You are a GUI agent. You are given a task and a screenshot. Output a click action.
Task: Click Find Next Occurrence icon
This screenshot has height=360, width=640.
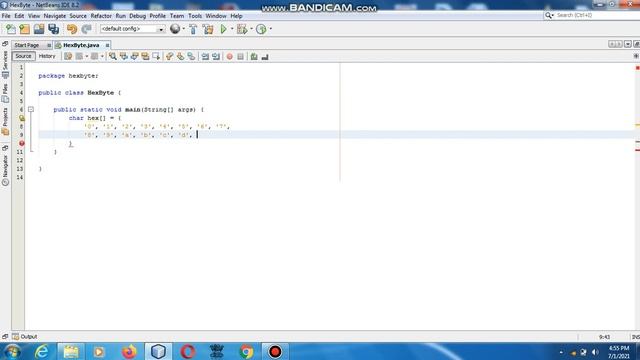click(x=134, y=56)
